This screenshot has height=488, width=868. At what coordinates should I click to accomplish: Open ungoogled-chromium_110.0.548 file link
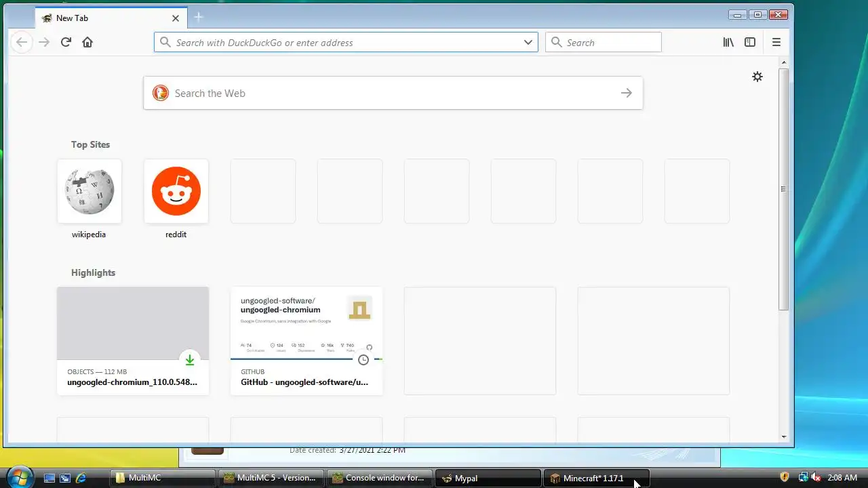point(132,382)
